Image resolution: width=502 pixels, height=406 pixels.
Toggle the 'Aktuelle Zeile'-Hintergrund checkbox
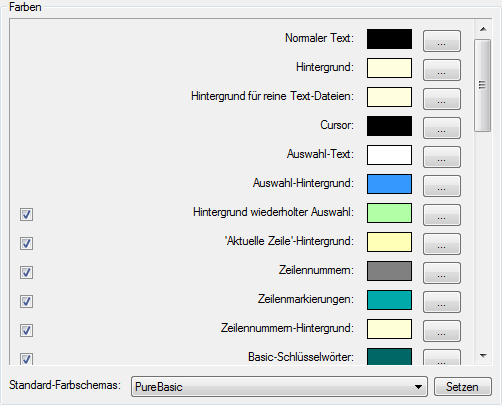tap(26, 243)
